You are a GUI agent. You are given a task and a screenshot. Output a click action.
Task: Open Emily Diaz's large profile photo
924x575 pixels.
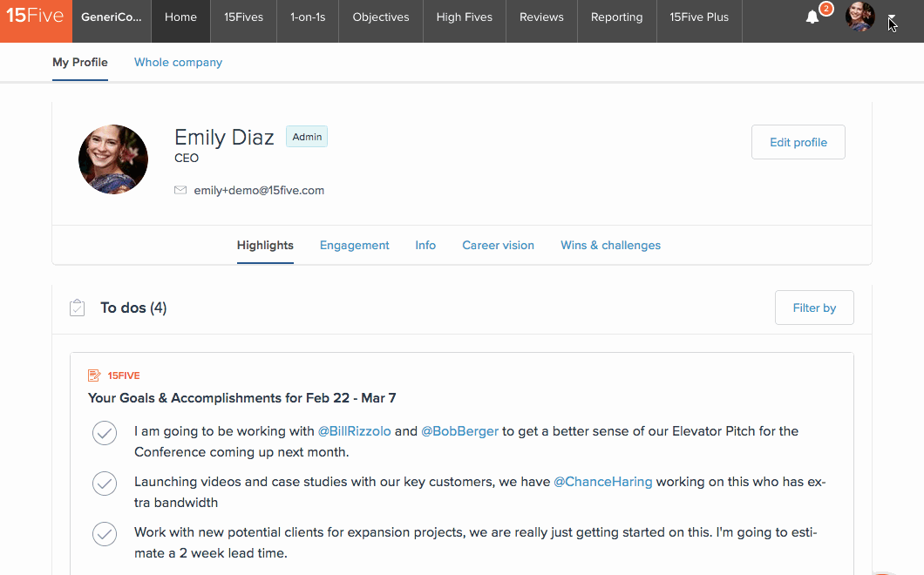113,159
